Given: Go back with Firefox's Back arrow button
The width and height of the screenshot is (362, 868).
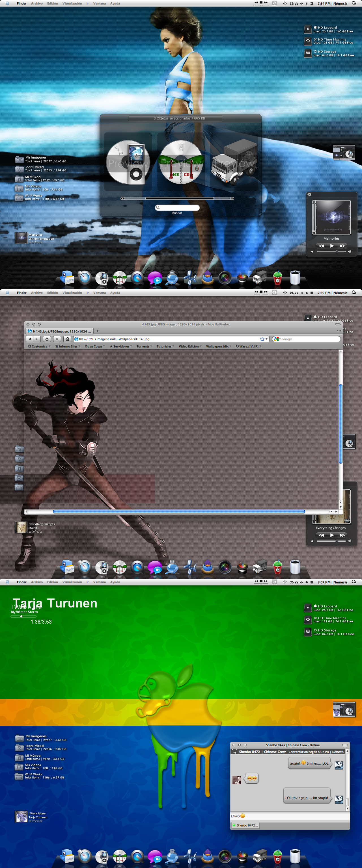Looking at the screenshot, I should [x=30, y=339].
